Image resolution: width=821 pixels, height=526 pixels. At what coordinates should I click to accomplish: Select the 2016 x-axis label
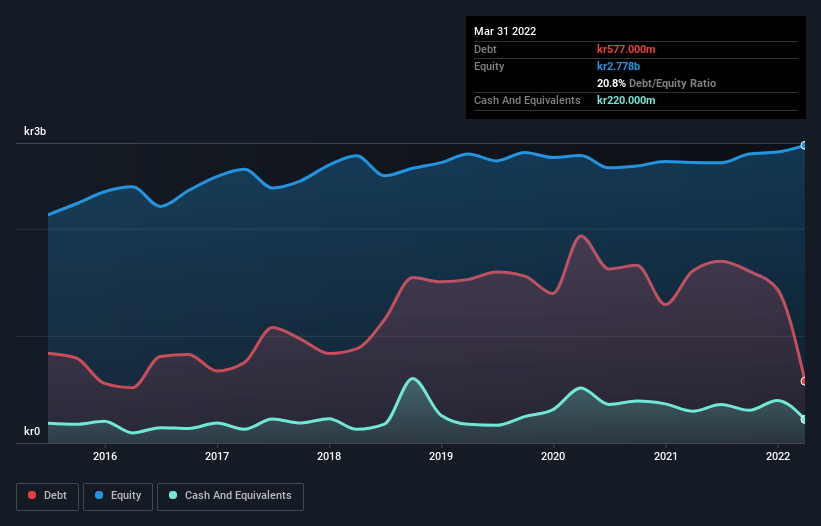105,456
